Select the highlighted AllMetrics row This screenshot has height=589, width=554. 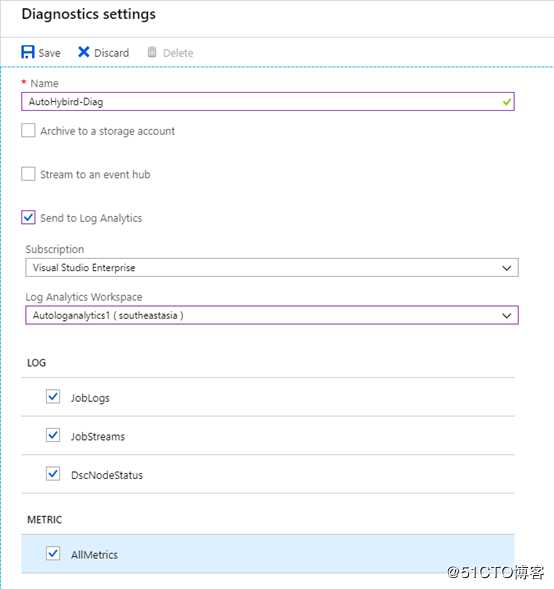tap(268, 554)
